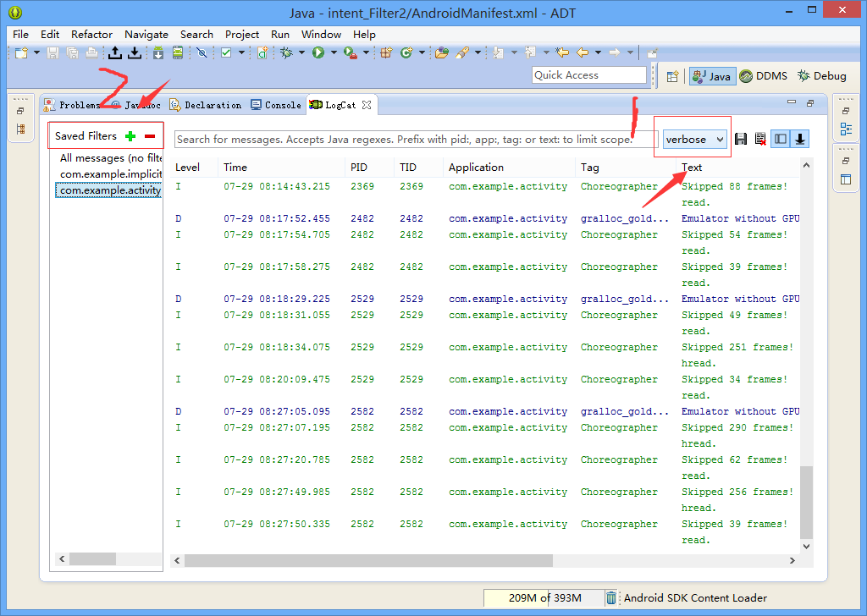Click the Back navigation yellow arrow
The image size is (867, 616).
tap(583, 53)
